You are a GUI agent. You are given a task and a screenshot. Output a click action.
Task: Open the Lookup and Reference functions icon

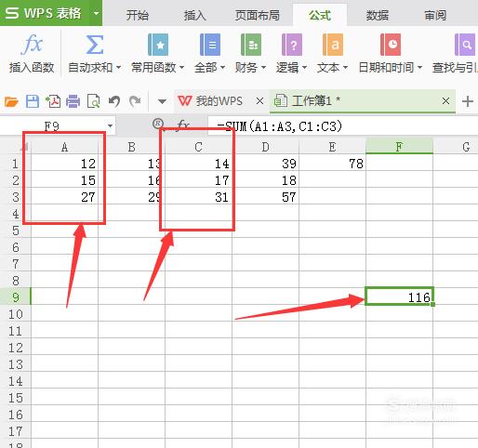[x=464, y=45]
